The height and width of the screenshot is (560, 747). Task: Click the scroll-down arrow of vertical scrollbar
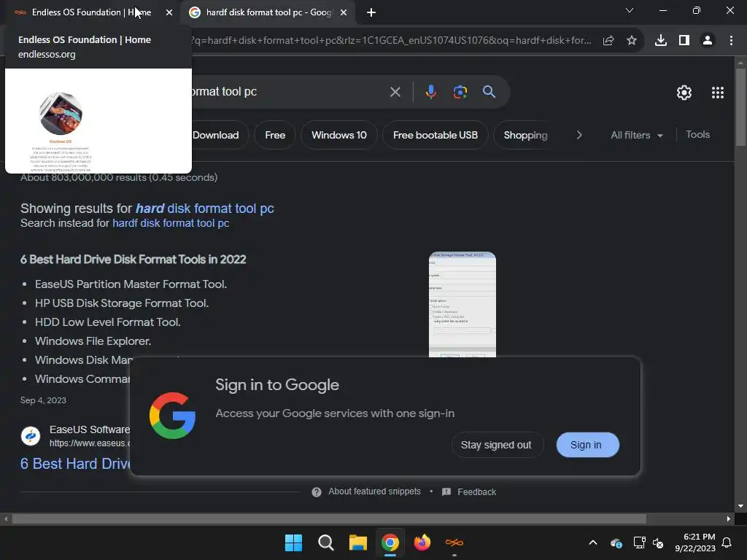click(740, 506)
